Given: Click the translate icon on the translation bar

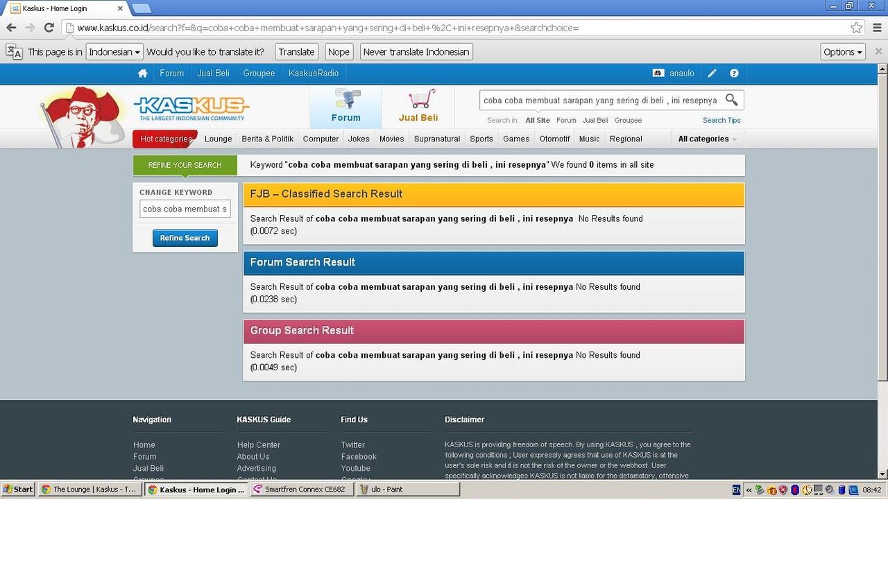Looking at the screenshot, I should pos(14,52).
